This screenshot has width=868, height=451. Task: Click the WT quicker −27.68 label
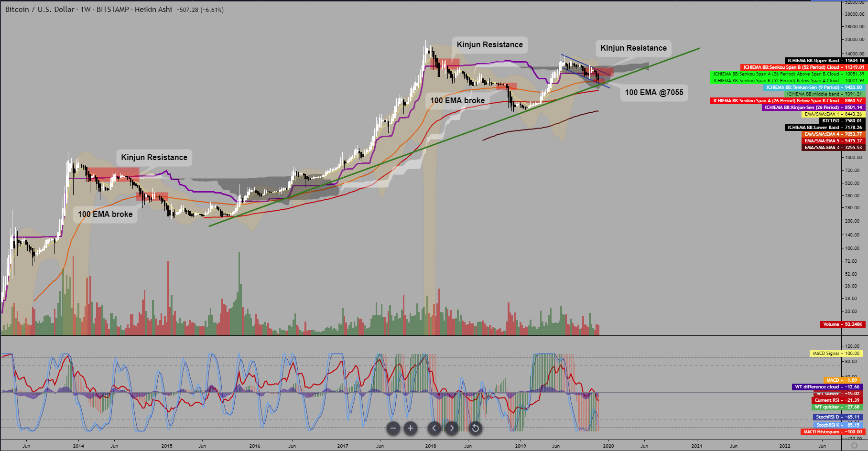tap(837, 407)
